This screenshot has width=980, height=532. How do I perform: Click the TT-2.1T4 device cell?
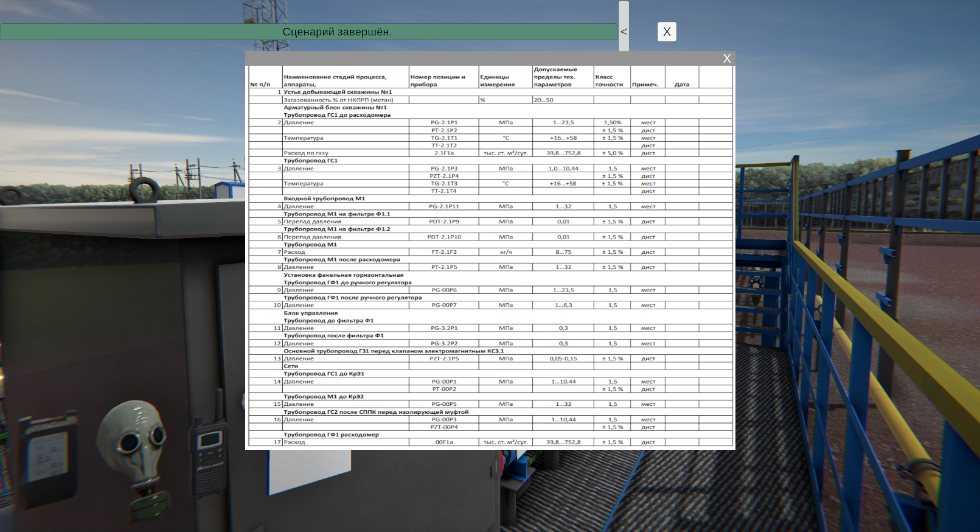click(444, 191)
